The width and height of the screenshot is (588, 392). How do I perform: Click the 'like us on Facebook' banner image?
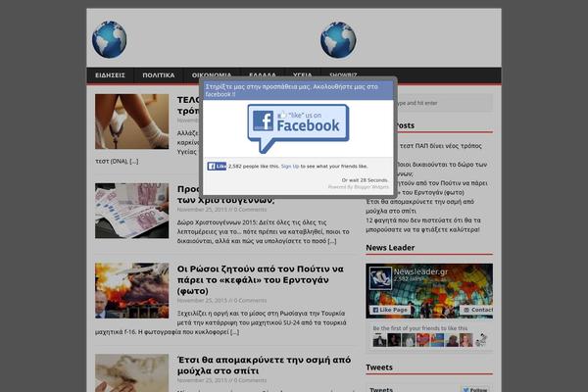click(x=298, y=128)
